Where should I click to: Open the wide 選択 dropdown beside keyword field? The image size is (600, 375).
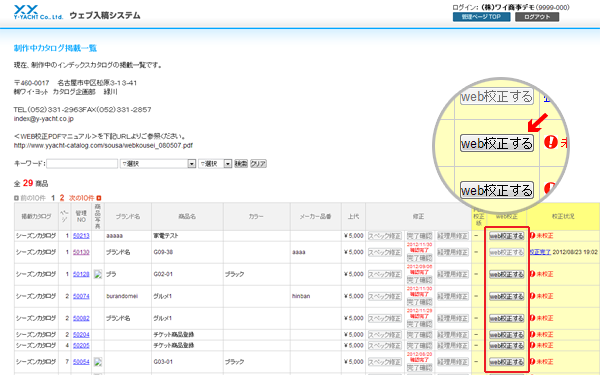[158, 164]
